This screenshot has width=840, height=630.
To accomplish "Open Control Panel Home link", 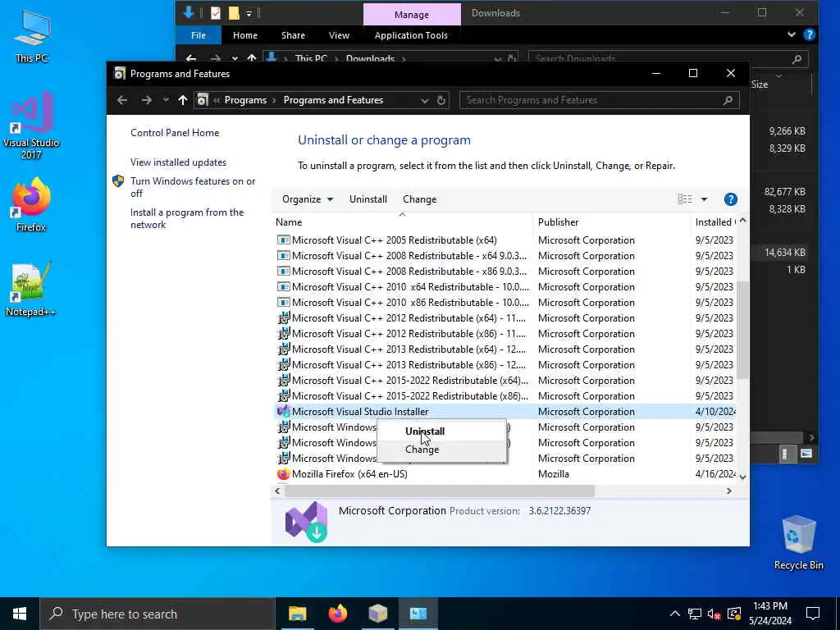I will pyautogui.click(x=175, y=133).
